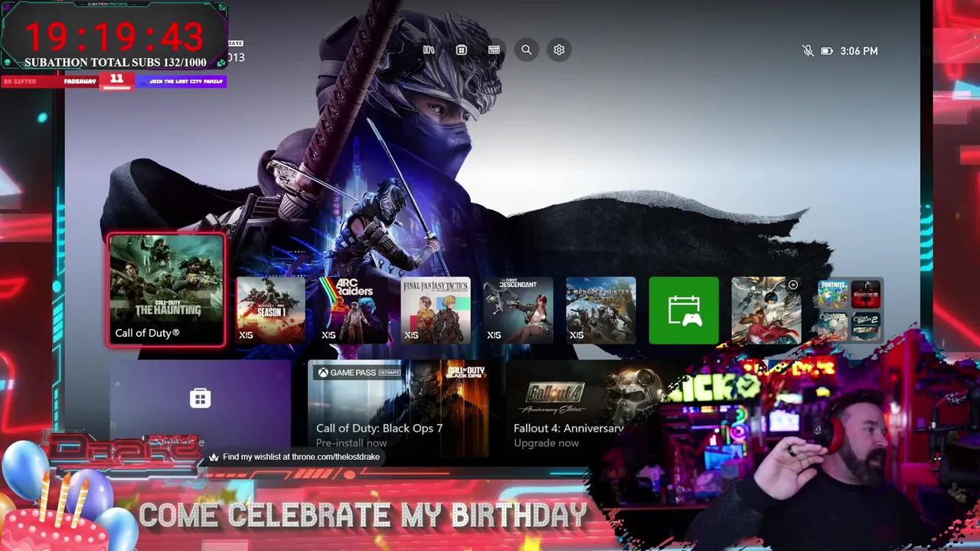The width and height of the screenshot is (980, 551).
Task: Open the Season 1 game tile
Action: 270,311
